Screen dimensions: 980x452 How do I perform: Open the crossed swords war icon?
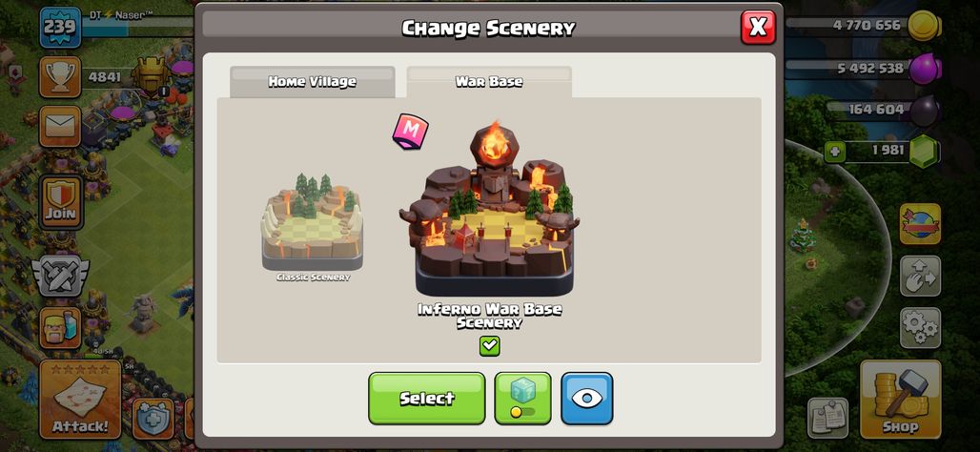60,276
